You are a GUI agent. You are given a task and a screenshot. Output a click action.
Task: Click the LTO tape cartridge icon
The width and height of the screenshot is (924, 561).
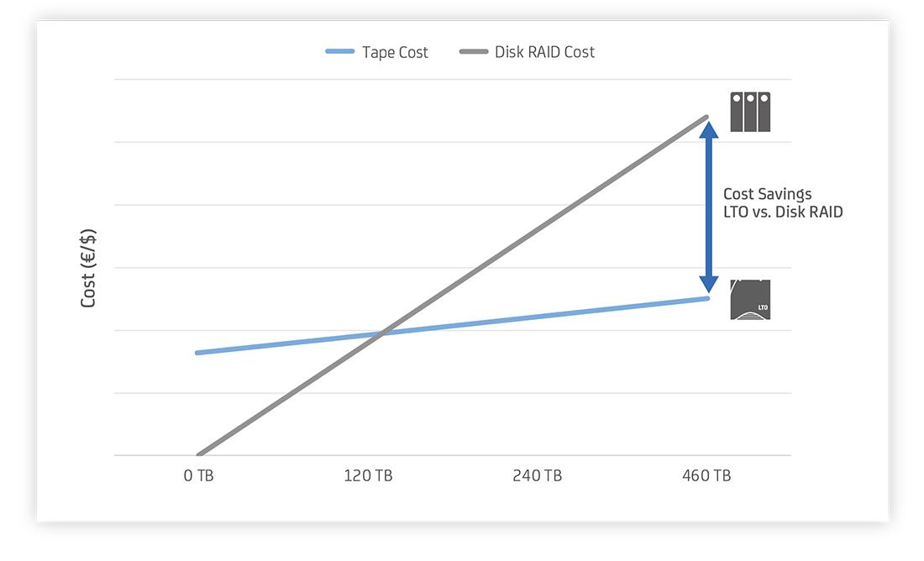[750, 299]
